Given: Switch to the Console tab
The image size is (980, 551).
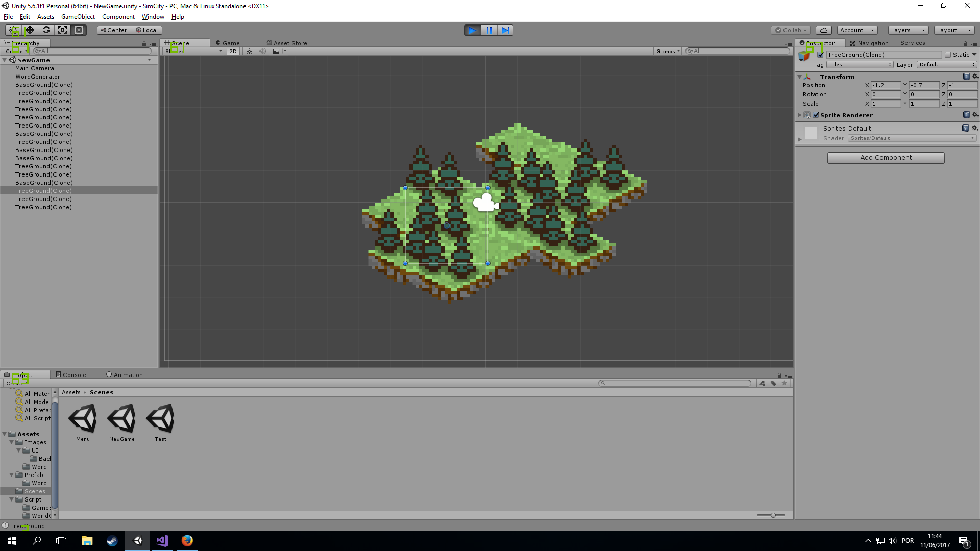Looking at the screenshot, I should tap(71, 375).
